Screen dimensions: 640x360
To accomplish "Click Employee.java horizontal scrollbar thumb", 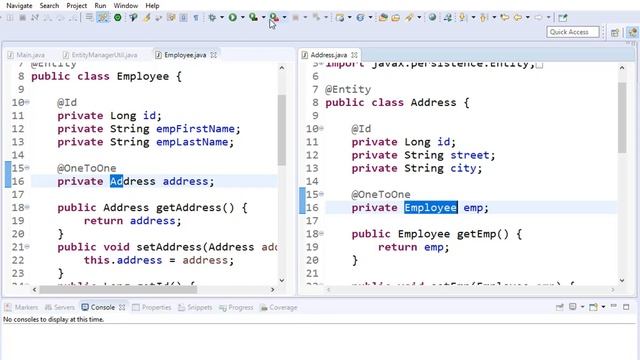I will (x=118, y=289).
